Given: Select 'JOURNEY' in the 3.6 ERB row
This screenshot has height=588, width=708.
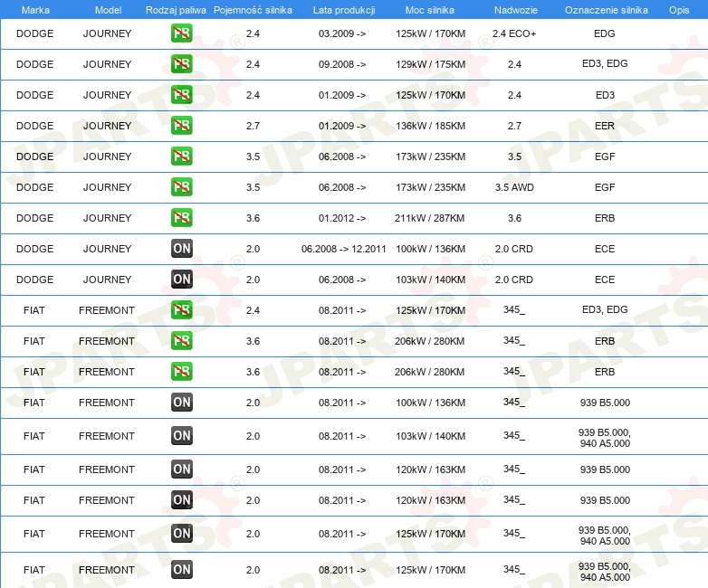Looking at the screenshot, I should tap(107, 218).
